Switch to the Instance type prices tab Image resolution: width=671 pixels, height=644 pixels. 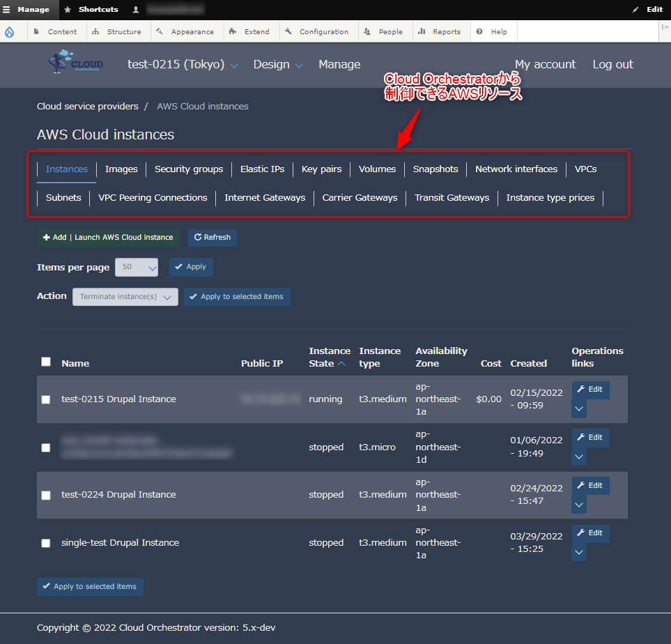[x=550, y=198]
